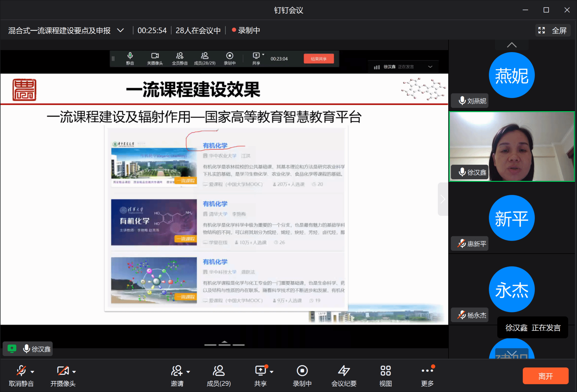Collapse the participant sidebar with side arrow
Image resolution: width=577 pixels, height=392 pixels.
(443, 199)
